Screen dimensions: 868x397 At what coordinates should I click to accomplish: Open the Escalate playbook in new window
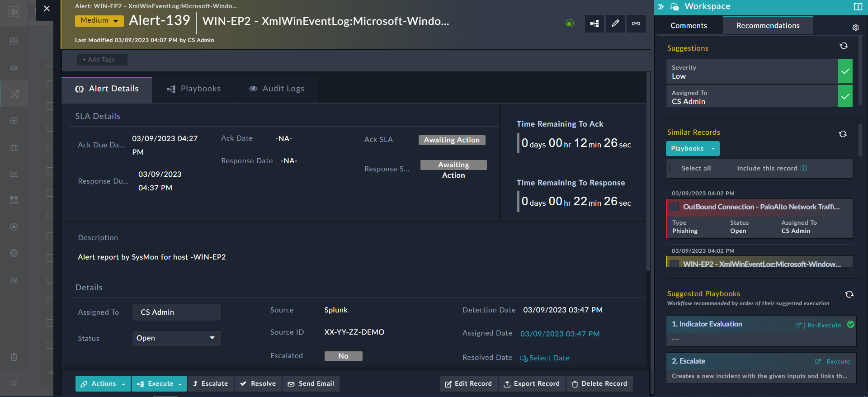818,361
